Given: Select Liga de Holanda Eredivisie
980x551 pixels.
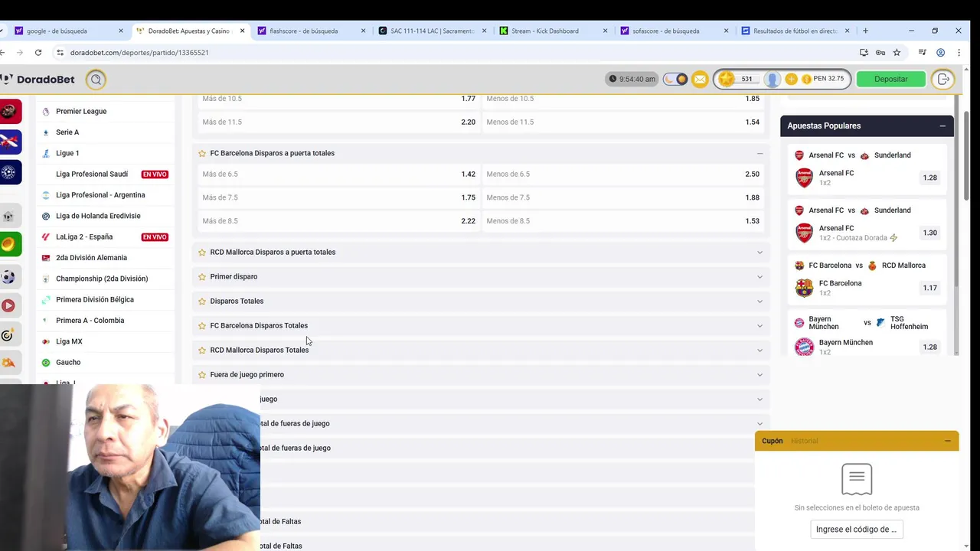Looking at the screenshot, I should point(98,216).
